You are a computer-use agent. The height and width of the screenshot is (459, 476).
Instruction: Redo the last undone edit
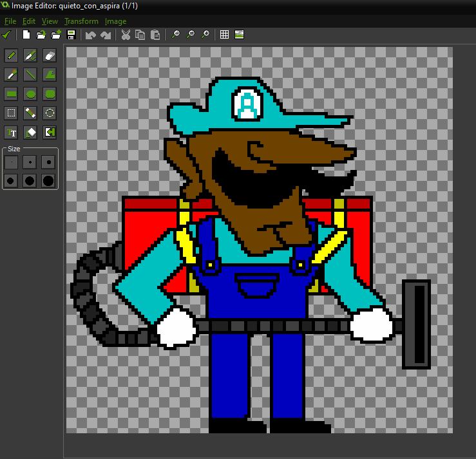106,35
